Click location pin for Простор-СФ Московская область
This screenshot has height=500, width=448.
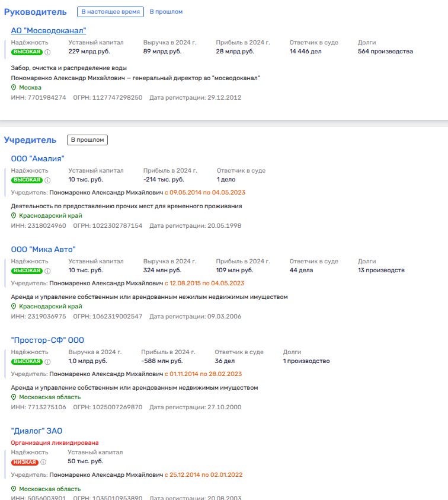point(14,397)
